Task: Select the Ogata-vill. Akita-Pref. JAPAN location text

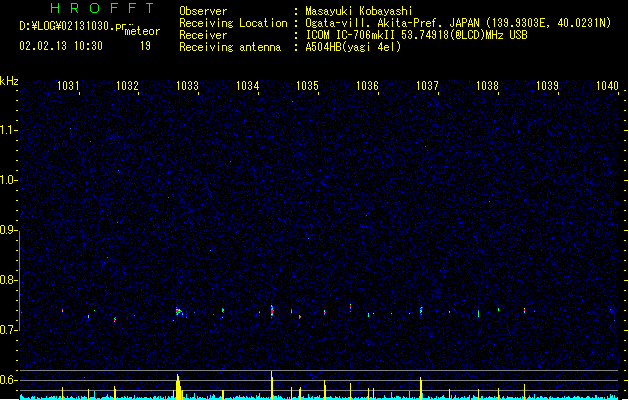Action: pos(458,23)
